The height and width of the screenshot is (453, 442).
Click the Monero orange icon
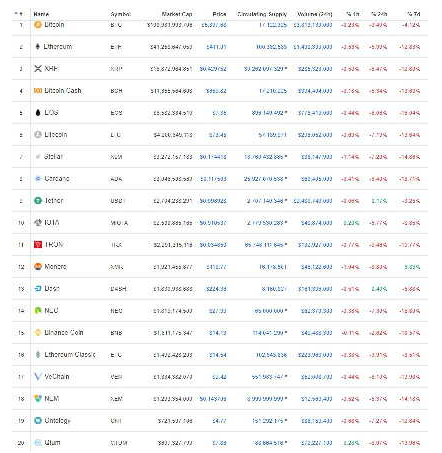coord(38,266)
